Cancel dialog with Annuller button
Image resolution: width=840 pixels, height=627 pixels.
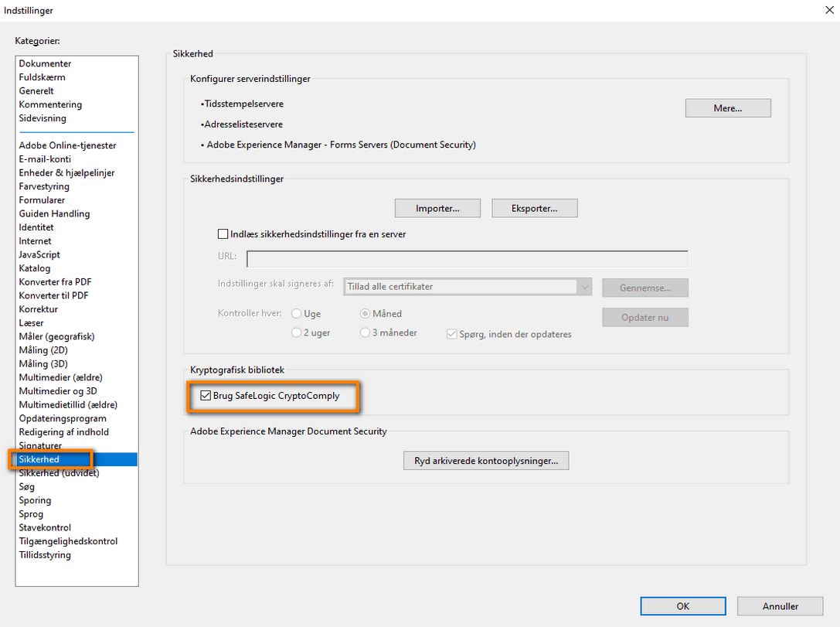click(x=780, y=606)
